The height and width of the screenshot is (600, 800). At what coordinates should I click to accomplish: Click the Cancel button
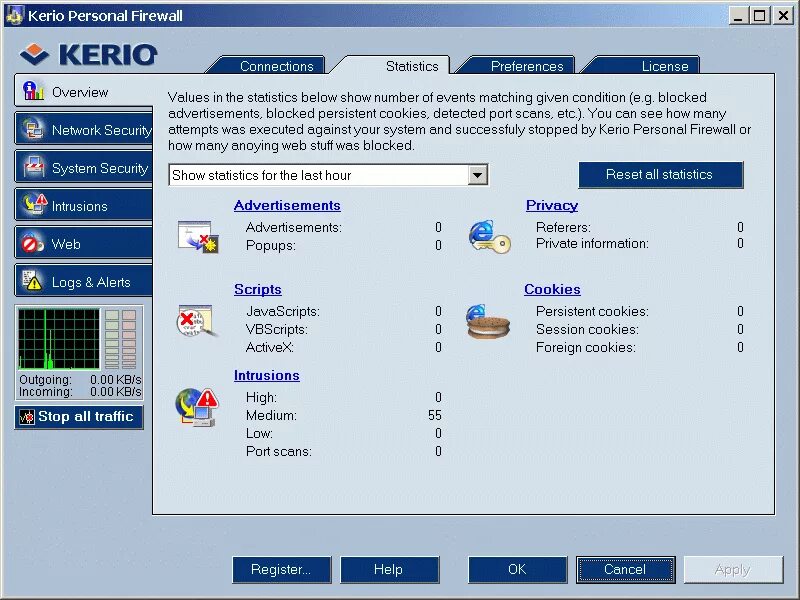pyautogui.click(x=626, y=569)
